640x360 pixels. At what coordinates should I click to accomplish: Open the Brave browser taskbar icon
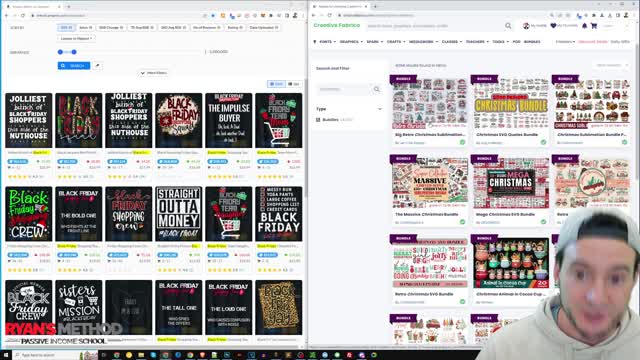(x=202, y=355)
